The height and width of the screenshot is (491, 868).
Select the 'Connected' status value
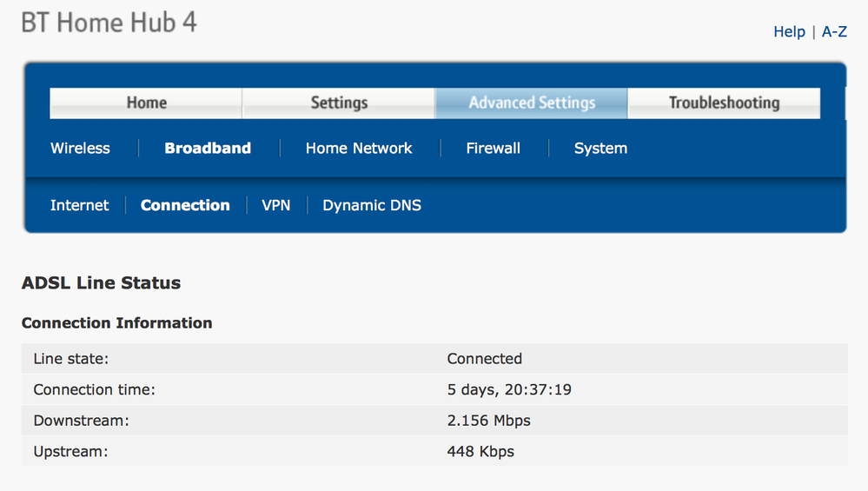point(484,359)
